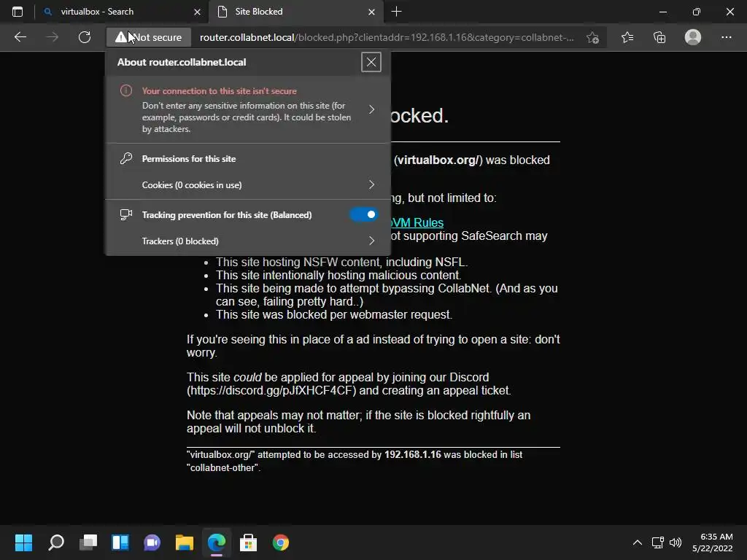
Task: Click the tracking prevention camera icon
Action: [x=125, y=215]
